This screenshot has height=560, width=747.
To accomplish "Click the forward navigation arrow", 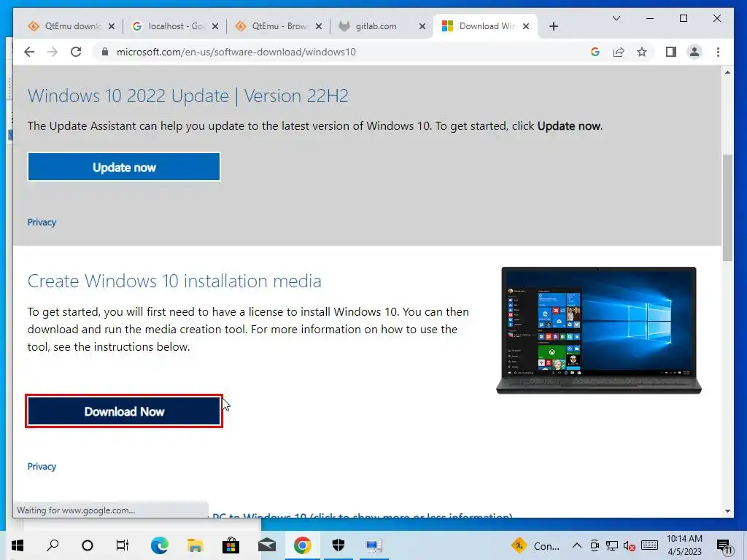I will click(x=53, y=52).
